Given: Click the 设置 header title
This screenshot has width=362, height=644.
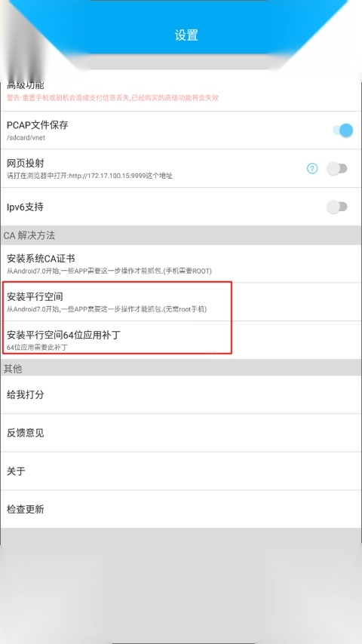Looking at the screenshot, I should (x=186, y=35).
